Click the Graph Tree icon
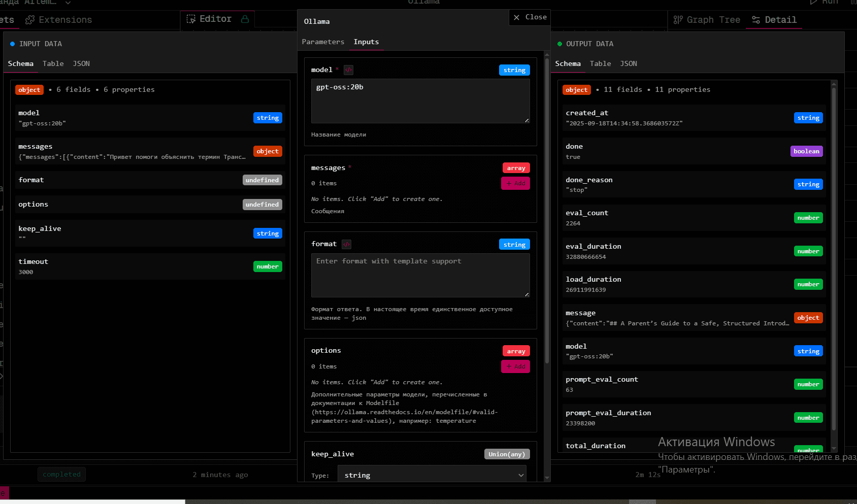Screen dimensions: 857x504 [x=678, y=20]
